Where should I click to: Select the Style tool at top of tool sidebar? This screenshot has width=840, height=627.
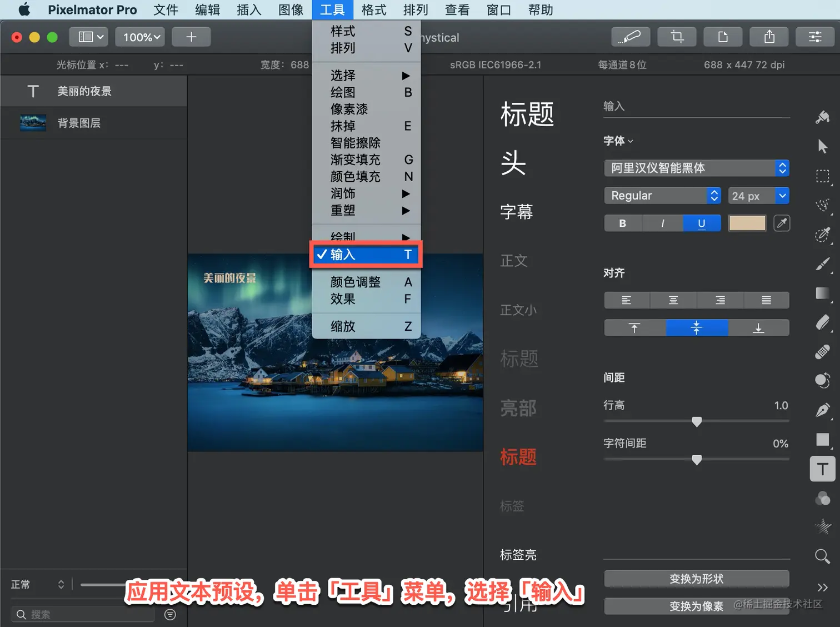[x=823, y=117]
